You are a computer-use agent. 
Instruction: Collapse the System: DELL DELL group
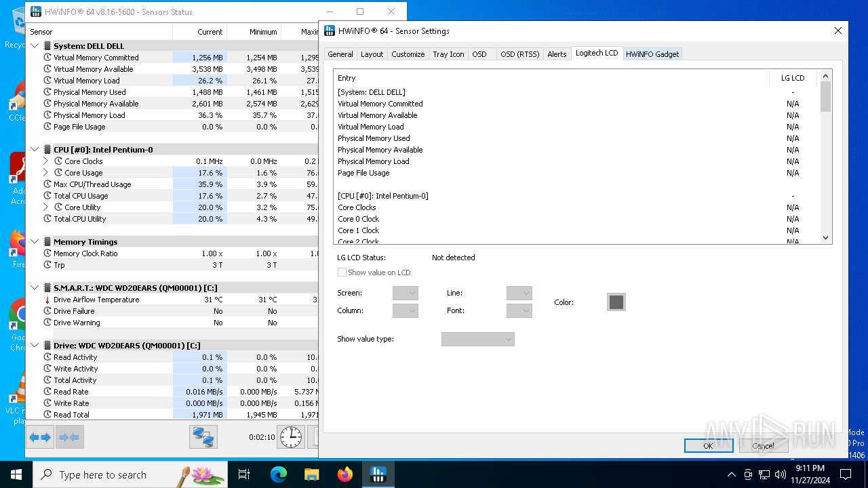pyautogui.click(x=35, y=46)
